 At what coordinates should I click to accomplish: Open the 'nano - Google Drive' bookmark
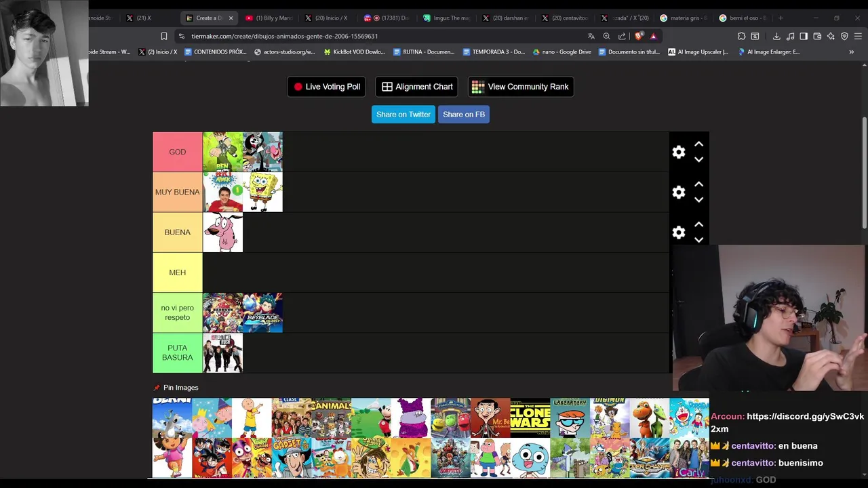[561, 52]
